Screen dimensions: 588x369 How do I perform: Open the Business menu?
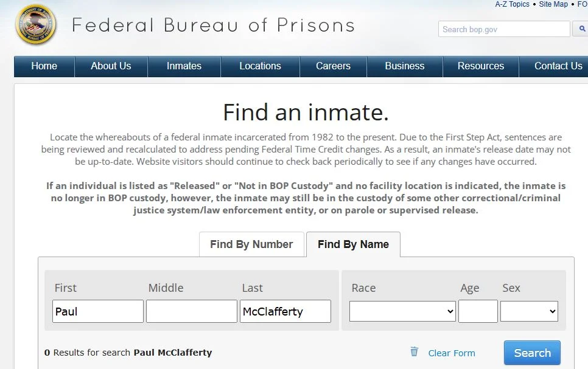pyautogui.click(x=405, y=66)
